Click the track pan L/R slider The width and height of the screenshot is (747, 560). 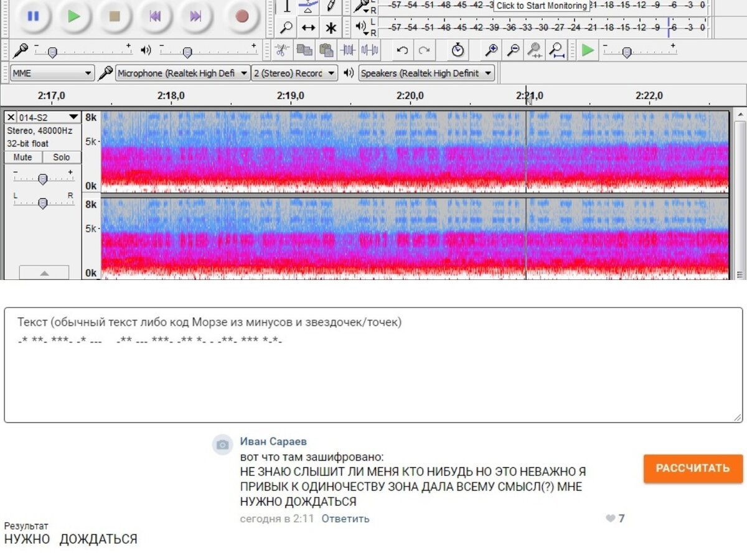(x=43, y=203)
